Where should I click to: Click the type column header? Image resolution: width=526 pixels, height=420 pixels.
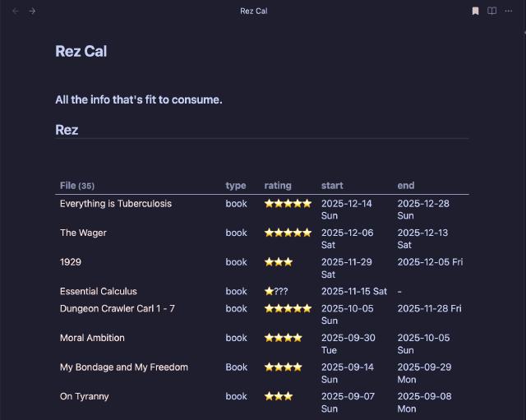pyautogui.click(x=236, y=186)
